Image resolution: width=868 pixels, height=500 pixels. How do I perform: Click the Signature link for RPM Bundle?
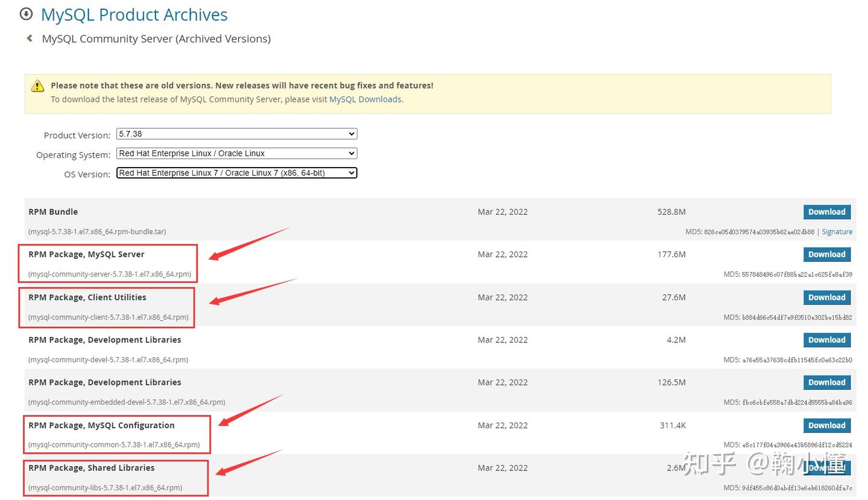tap(837, 232)
